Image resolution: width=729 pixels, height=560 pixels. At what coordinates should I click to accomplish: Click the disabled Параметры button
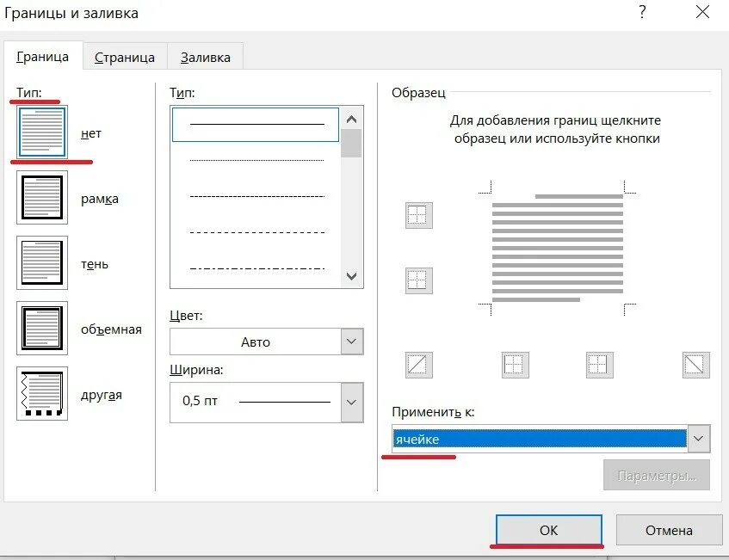(x=657, y=476)
